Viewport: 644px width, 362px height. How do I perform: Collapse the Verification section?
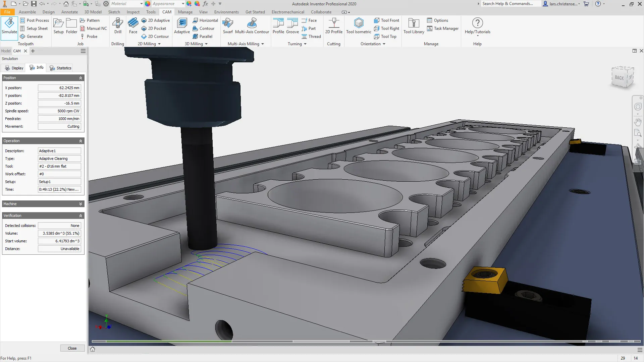(80, 216)
